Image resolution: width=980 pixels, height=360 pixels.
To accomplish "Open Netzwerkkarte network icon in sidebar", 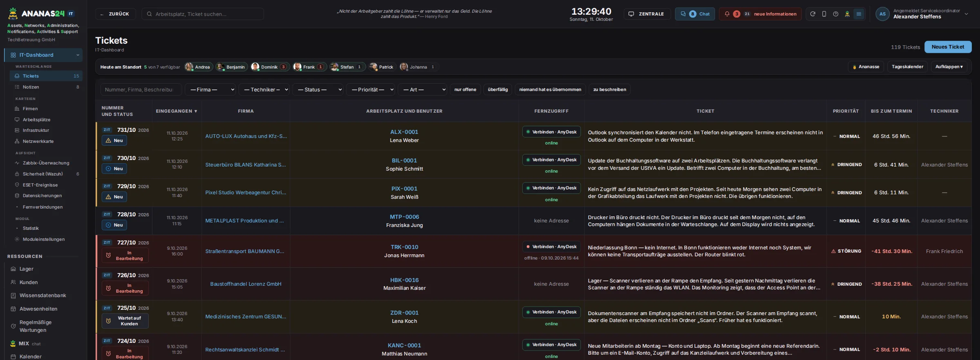I will [x=17, y=141].
